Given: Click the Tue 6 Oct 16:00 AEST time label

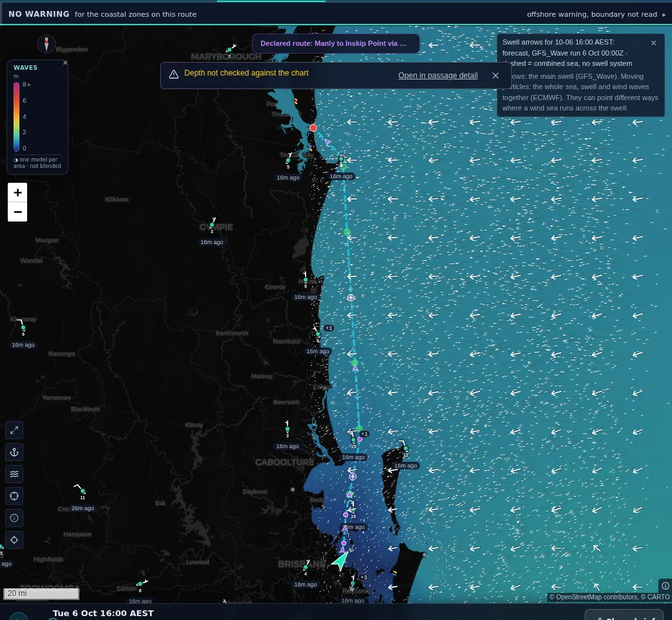Looking at the screenshot, I should pyautogui.click(x=103, y=613).
